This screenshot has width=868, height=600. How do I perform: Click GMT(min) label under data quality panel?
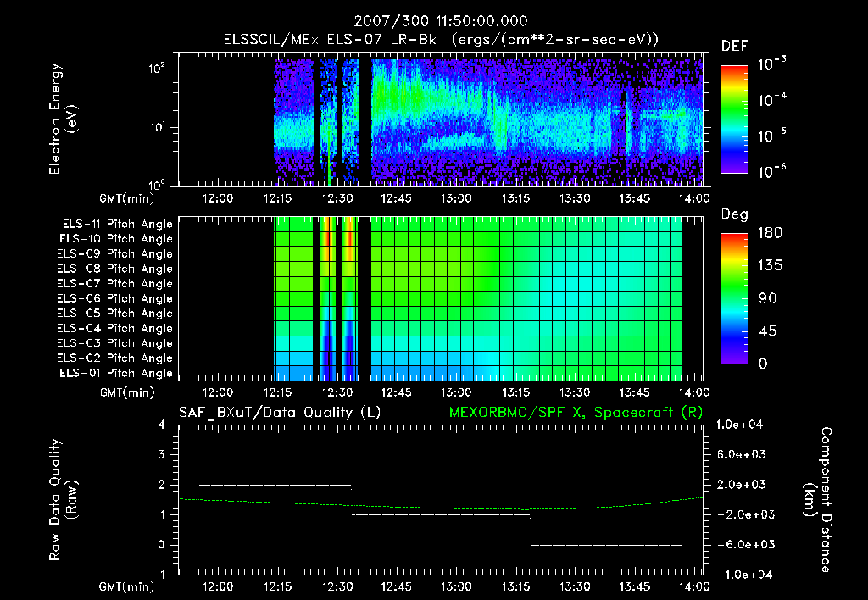(127, 586)
